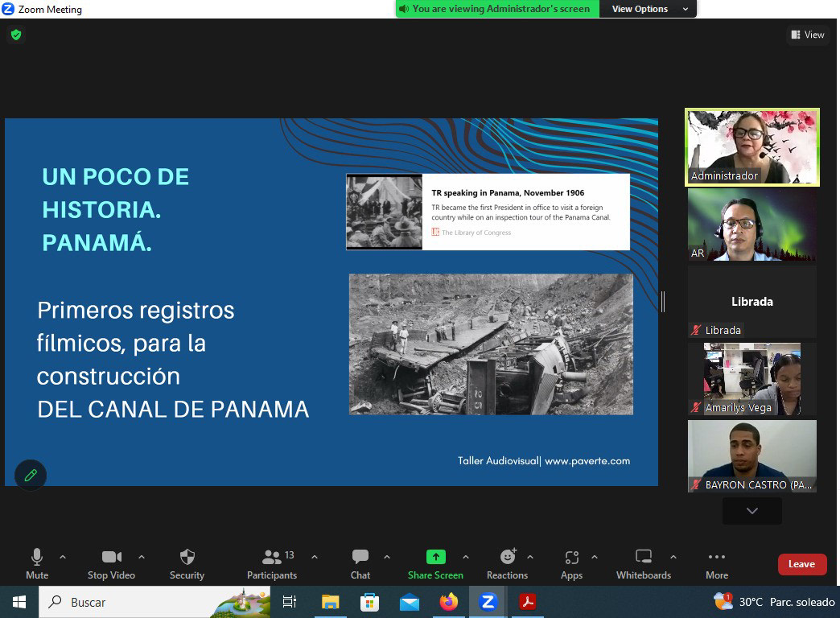Open the Reactions panel
The height and width of the screenshot is (618, 840).
point(508,555)
